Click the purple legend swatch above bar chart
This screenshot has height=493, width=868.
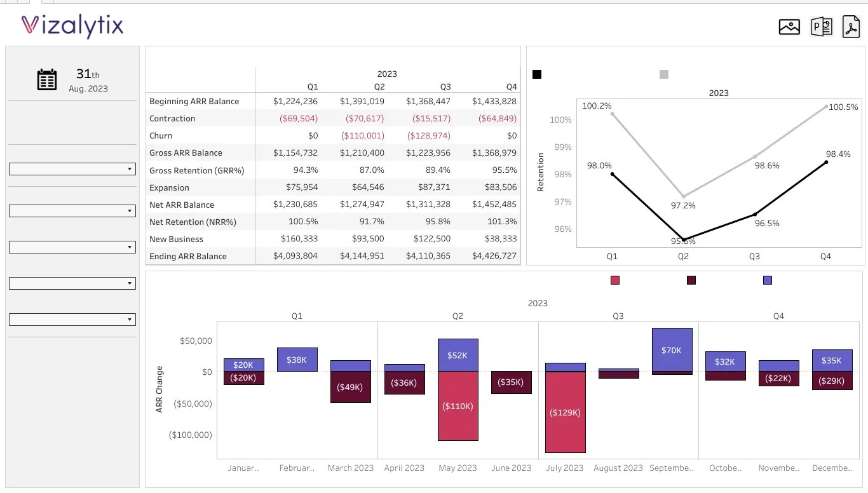pos(768,280)
